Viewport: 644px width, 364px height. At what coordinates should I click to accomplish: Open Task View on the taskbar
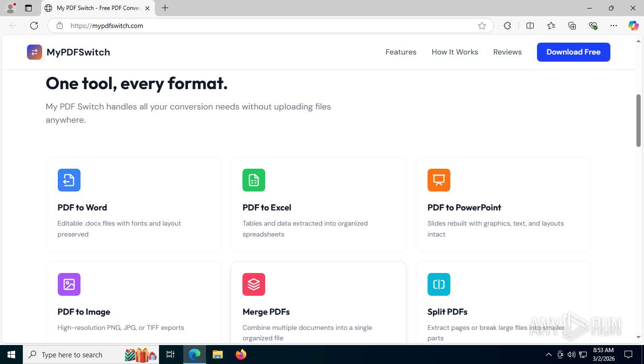point(170,355)
